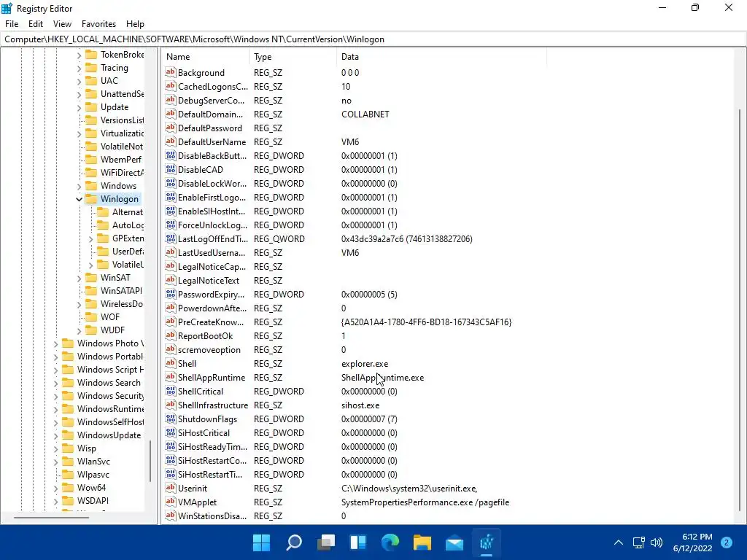Expand the VolatileUserMgrKey subkey node
Image resolution: width=747 pixels, height=560 pixels.
(x=90, y=265)
